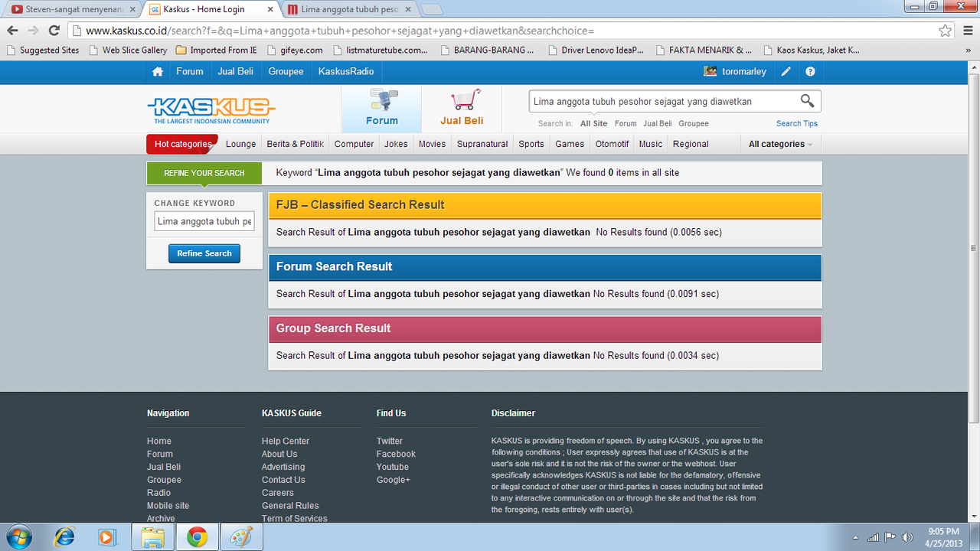Open the Music category

(651, 144)
